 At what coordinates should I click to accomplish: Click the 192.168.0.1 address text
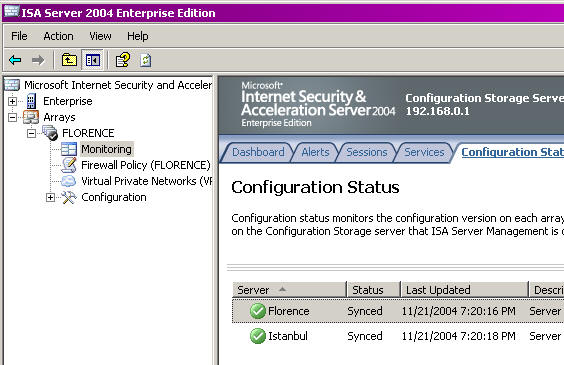(437, 111)
